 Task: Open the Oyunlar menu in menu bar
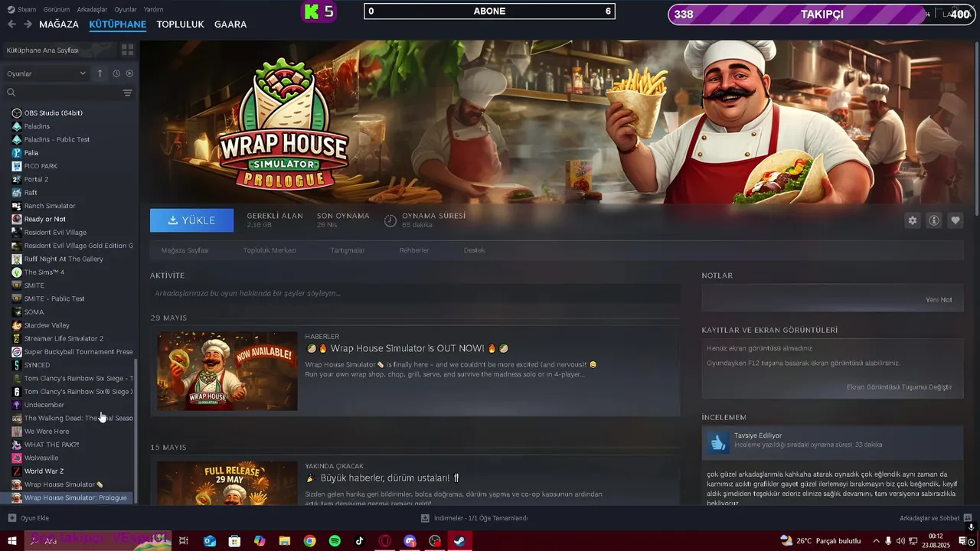point(126,9)
